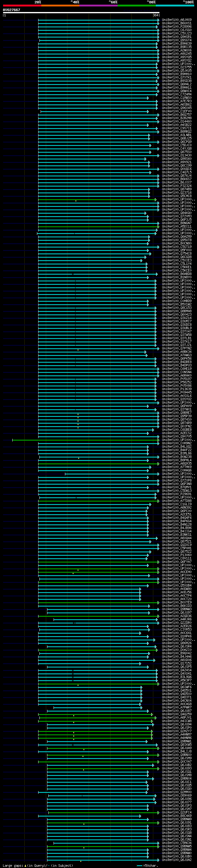Click the green ~80% identity legend segment

click(x=137, y=6)
